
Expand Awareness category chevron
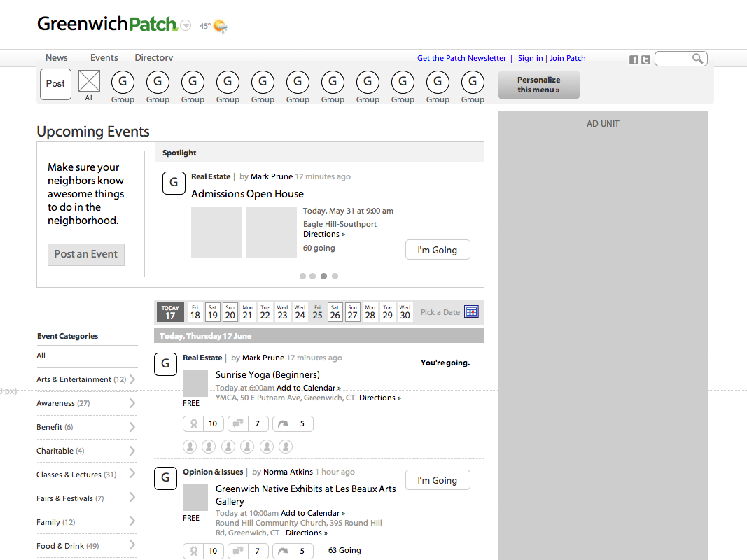click(132, 403)
